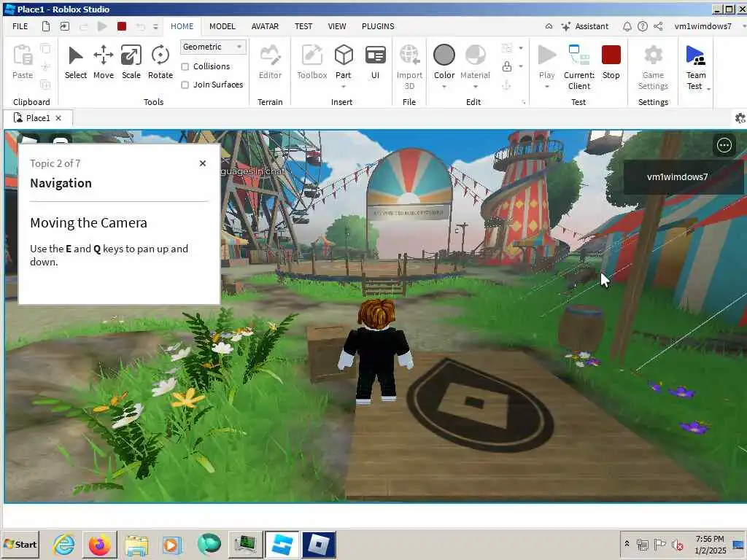Click Import 3D globe icon
The width and height of the screenshot is (747, 560).
(409, 55)
